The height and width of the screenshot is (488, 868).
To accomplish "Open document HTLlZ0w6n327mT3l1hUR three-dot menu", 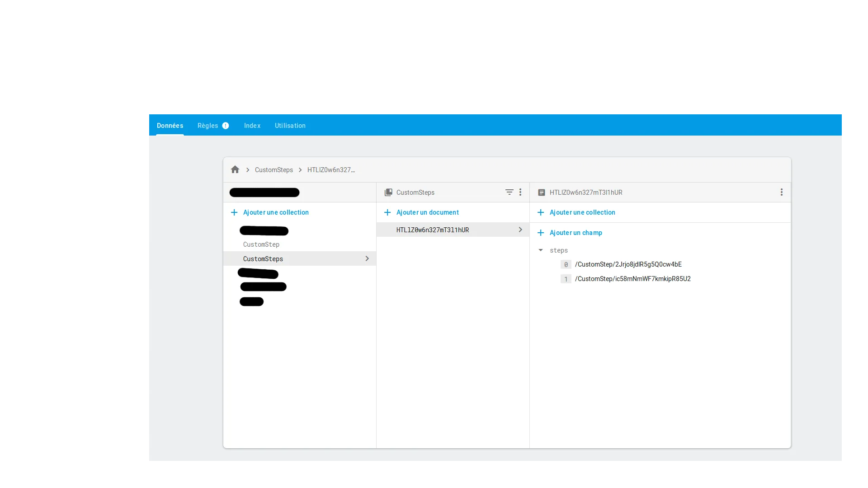I will point(781,192).
